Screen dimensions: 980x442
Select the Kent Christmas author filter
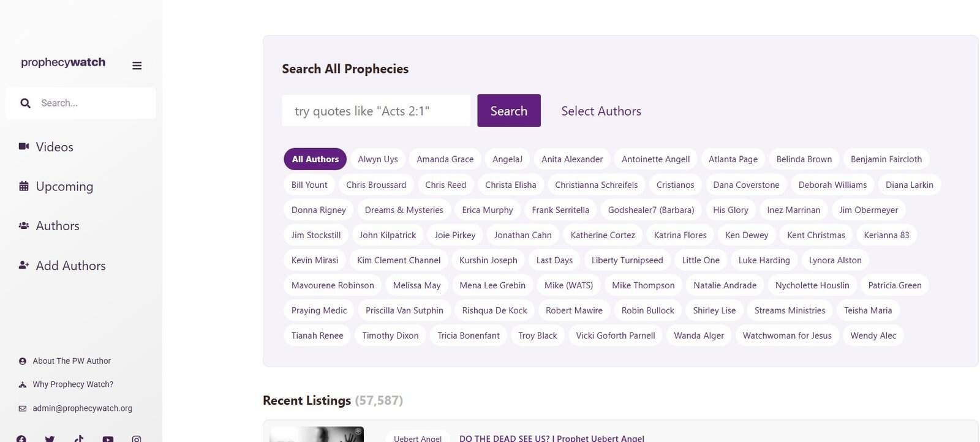click(x=816, y=235)
